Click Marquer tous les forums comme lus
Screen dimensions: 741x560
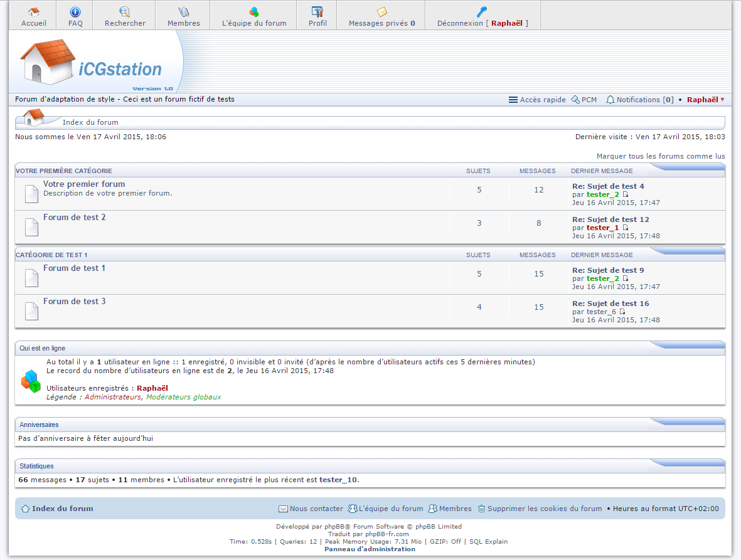[660, 156]
